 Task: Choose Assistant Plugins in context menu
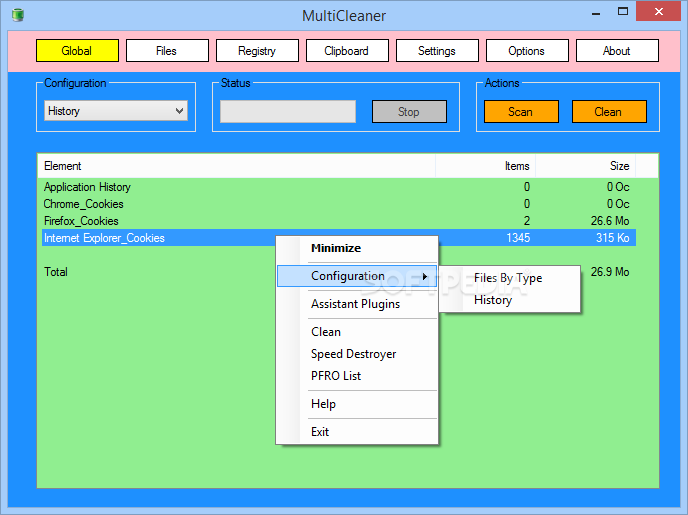357,304
